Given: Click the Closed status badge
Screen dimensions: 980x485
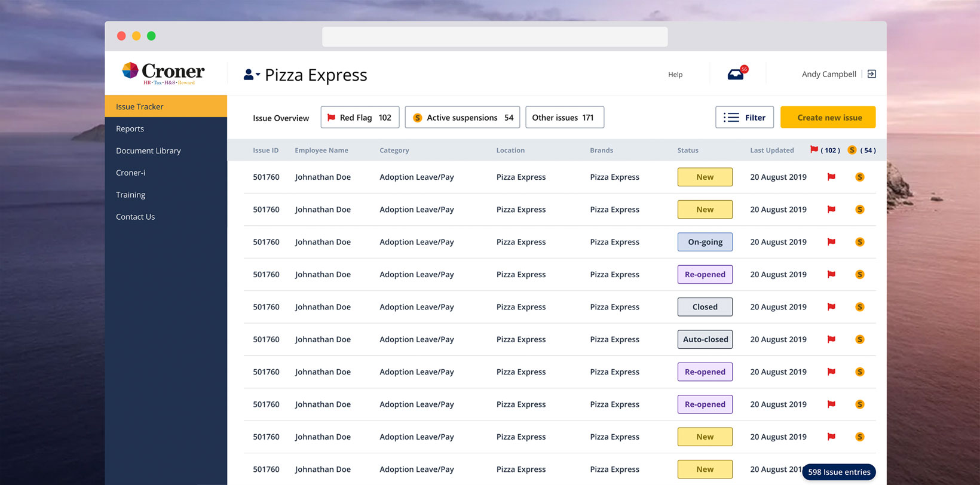Looking at the screenshot, I should (x=705, y=307).
